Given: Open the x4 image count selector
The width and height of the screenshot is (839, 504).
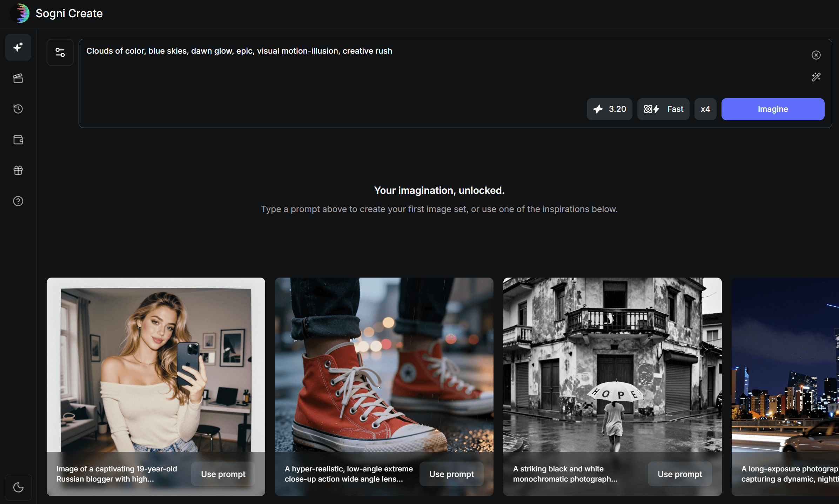Looking at the screenshot, I should pyautogui.click(x=705, y=109).
